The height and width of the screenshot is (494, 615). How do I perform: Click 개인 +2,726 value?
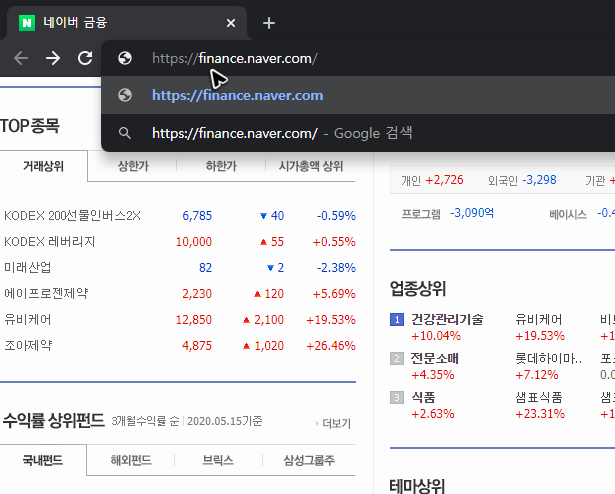[x=444, y=180]
